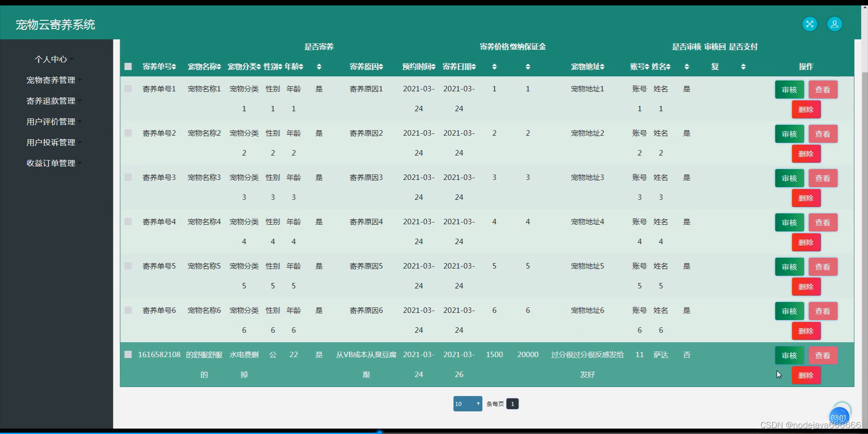Sort by 寄养价格 column arrows
This screenshot has height=434, width=868.
click(x=495, y=67)
